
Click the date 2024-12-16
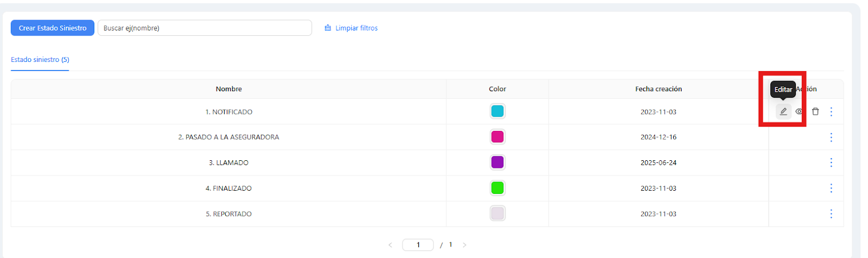(x=659, y=137)
